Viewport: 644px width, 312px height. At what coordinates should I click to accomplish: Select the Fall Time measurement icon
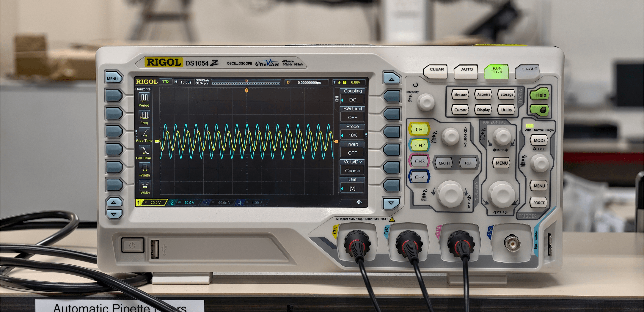(144, 150)
